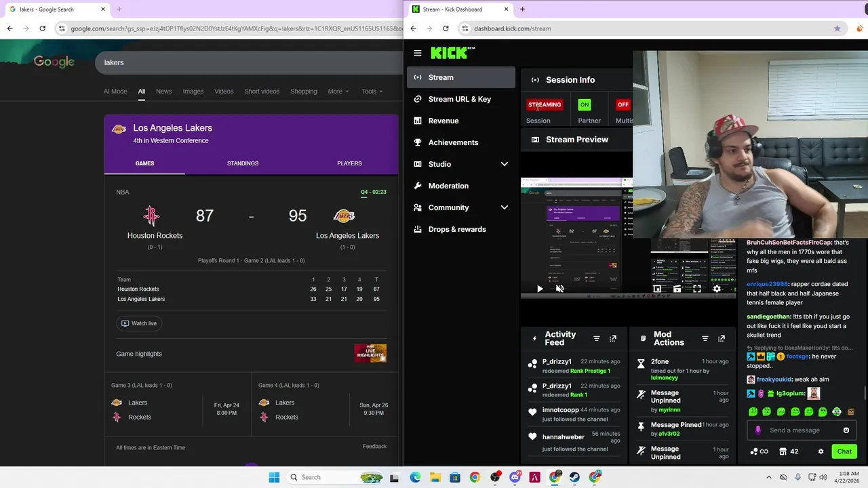Open Short videos search filter
This screenshot has width=868, height=488.
[262, 91]
